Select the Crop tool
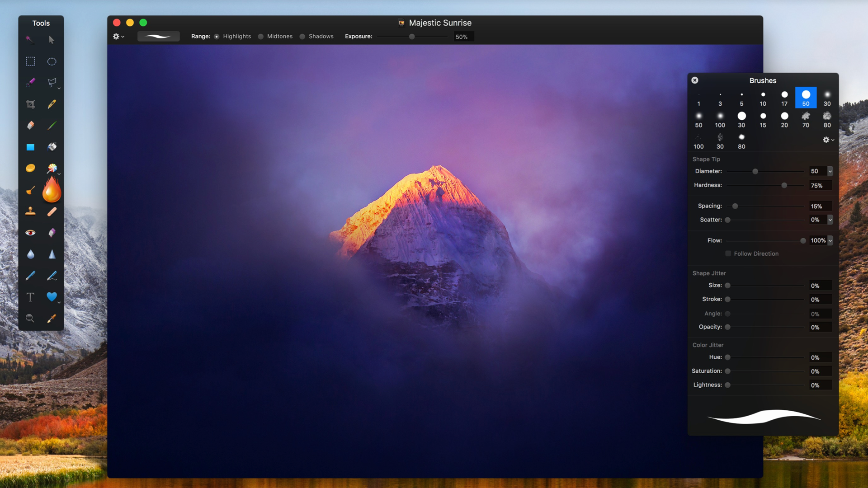The image size is (868, 488). pos(30,104)
